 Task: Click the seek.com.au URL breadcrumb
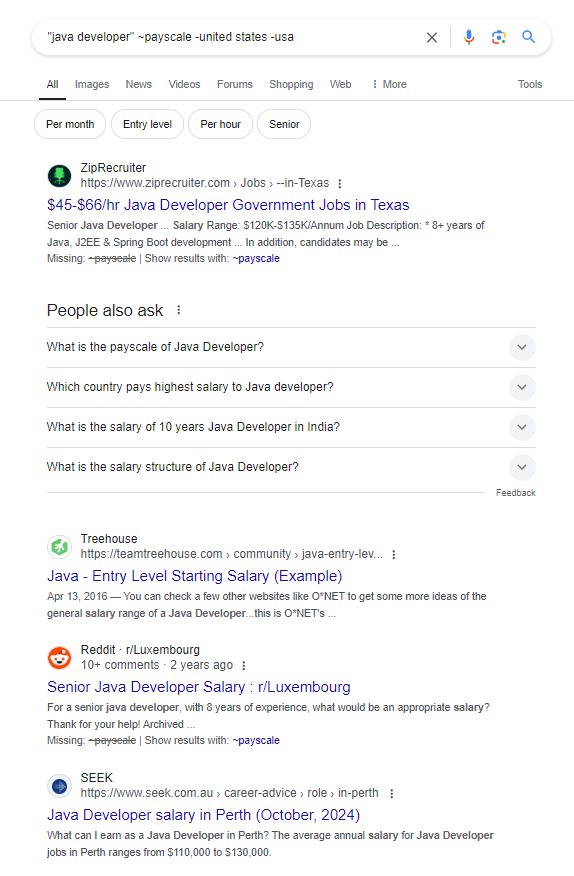(x=229, y=793)
